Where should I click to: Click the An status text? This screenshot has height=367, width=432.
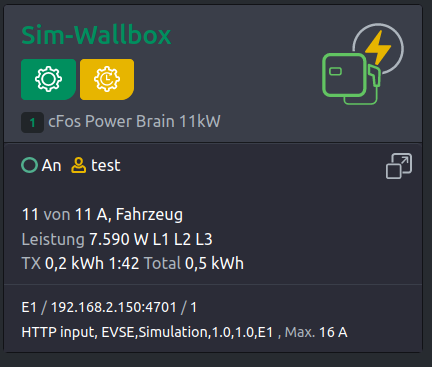coord(51,165)
